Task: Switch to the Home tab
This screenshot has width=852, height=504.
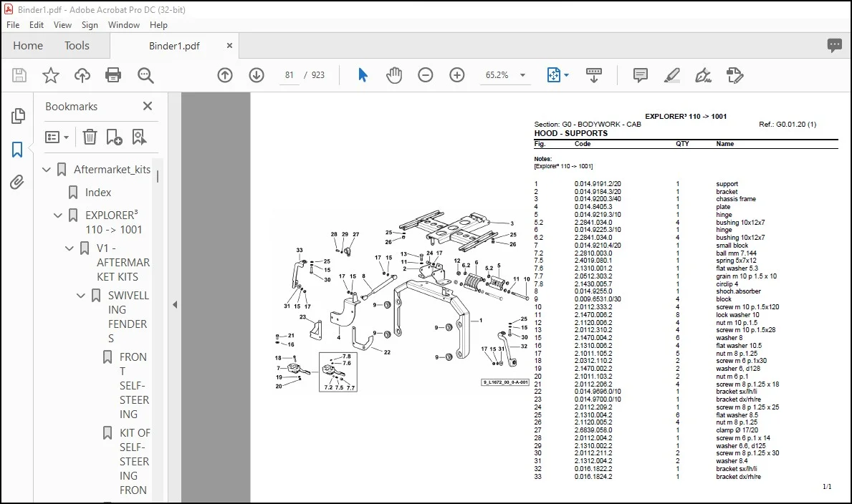Action: pos(28,46)
